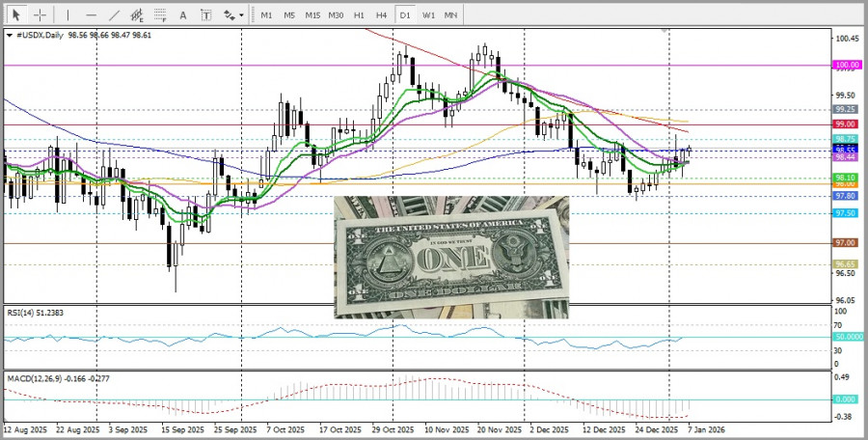Screen dimensions: 868x440
Task: Click the "20 Nov 2025" date label
Action: (x=502, y=430)
